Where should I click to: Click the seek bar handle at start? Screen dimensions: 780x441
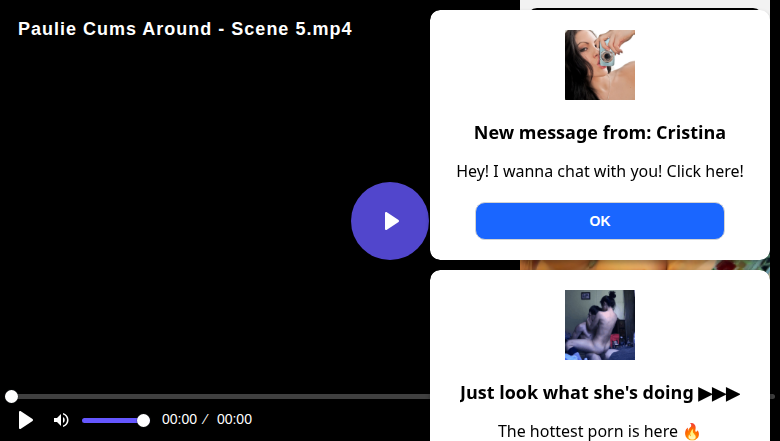click(11, 397)
